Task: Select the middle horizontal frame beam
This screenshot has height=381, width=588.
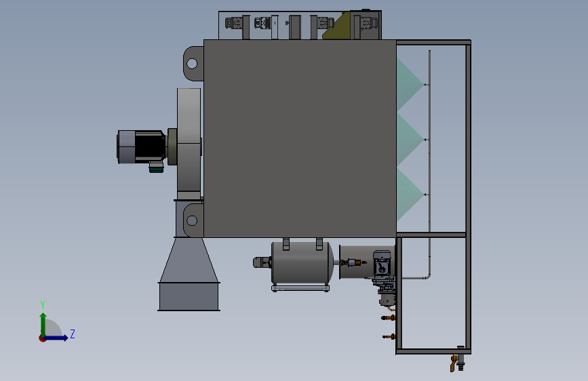Action: tap(431, 235)
